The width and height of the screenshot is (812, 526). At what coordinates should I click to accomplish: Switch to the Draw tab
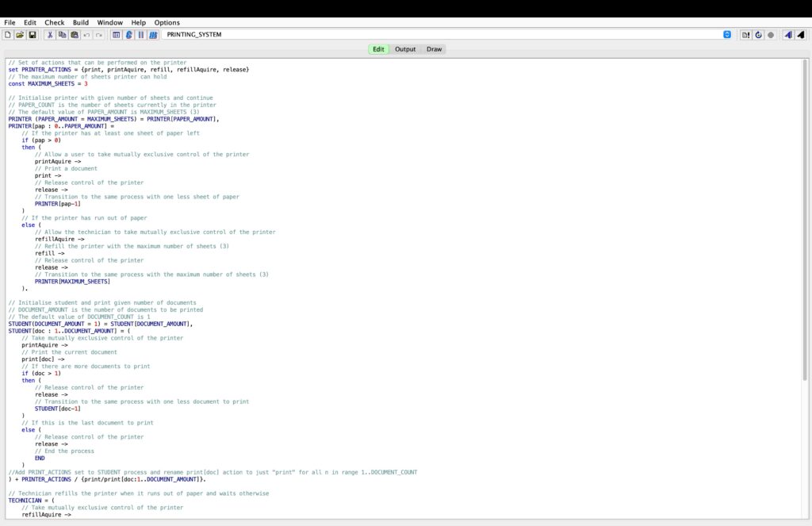434,49
